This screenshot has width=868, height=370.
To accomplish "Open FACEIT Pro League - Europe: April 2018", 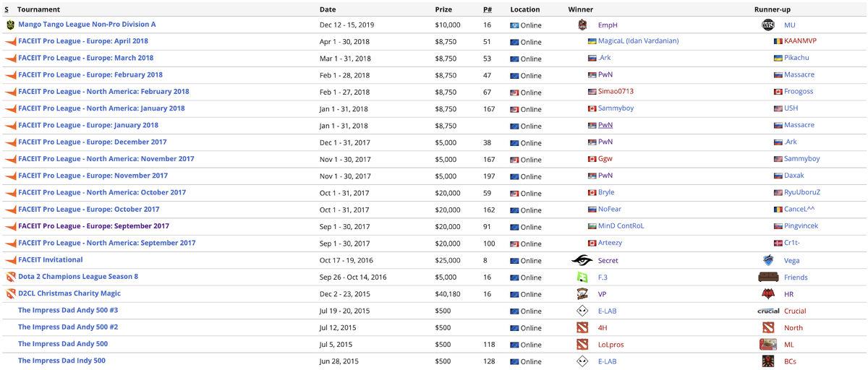I will (x=83, y=41).
